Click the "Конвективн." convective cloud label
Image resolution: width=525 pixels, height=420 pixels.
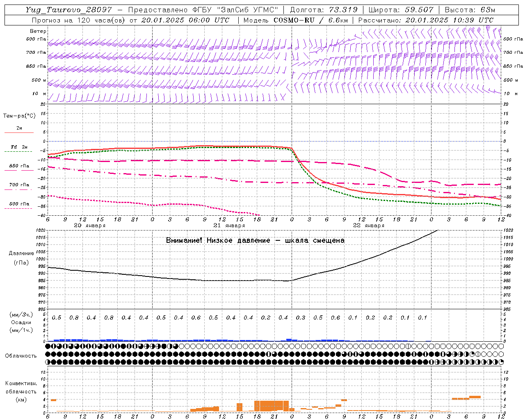[21, 383]
